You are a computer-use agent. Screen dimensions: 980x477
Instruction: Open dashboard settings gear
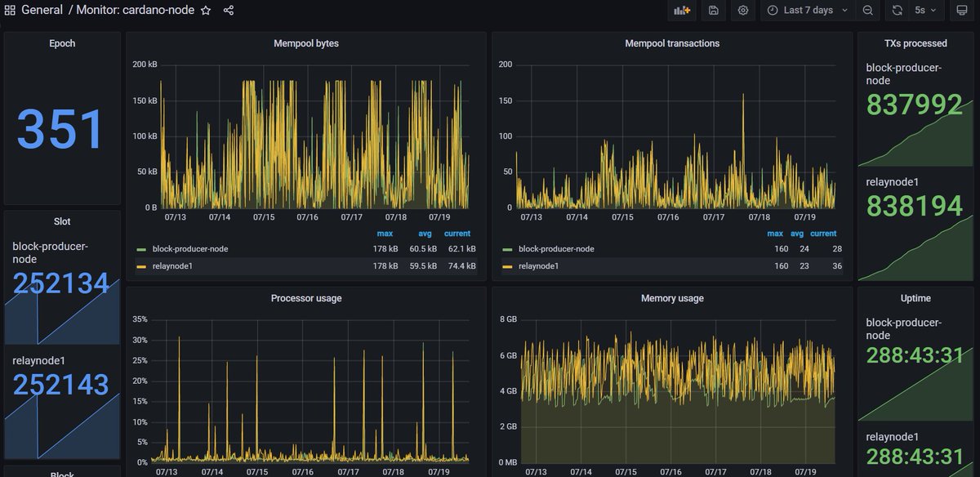(x=743, y=11)
